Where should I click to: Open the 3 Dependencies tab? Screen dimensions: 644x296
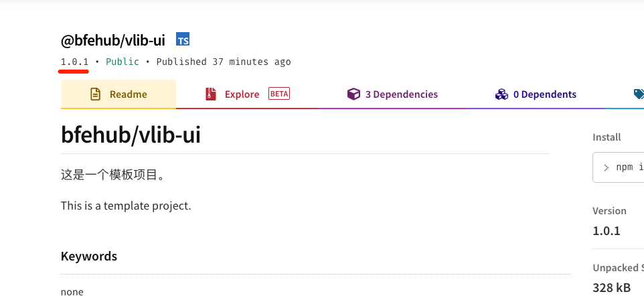392,94
